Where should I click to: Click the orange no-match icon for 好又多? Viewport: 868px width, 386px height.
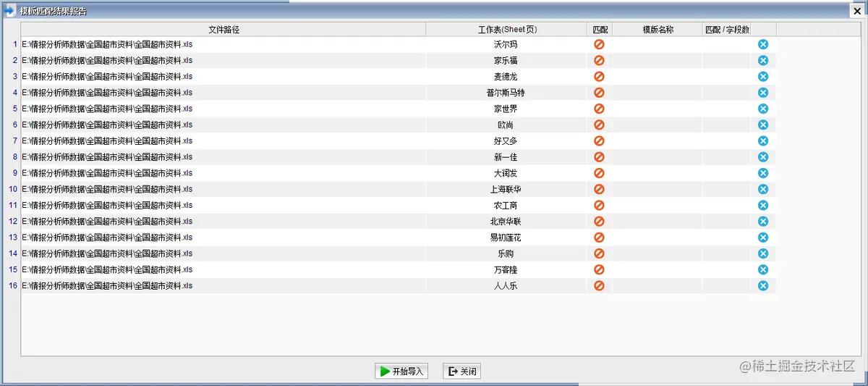599,140
